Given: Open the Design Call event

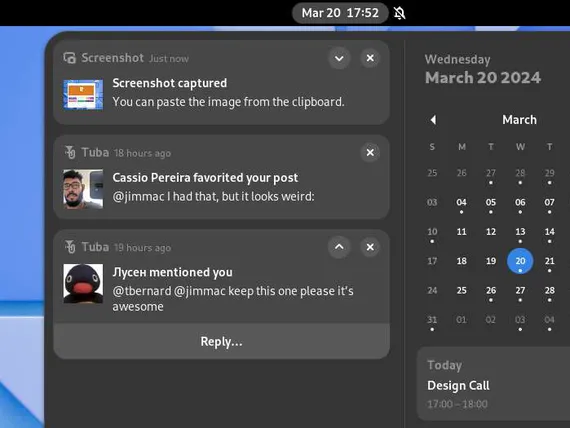Looking at the screenshot, I should [494, 384].
